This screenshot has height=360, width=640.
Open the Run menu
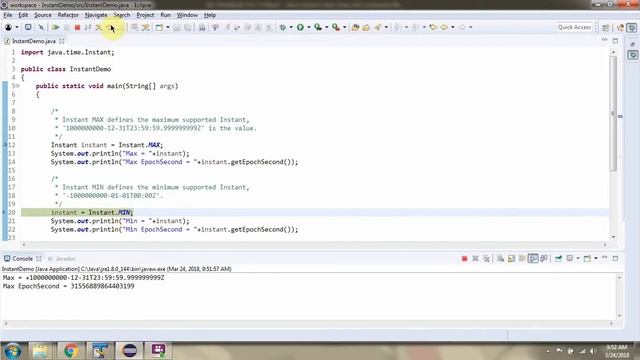165,15
